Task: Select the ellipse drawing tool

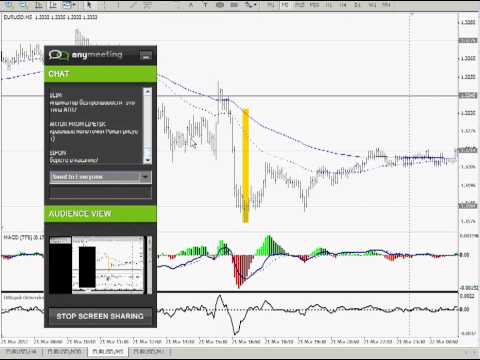Action: click(220, 5)
